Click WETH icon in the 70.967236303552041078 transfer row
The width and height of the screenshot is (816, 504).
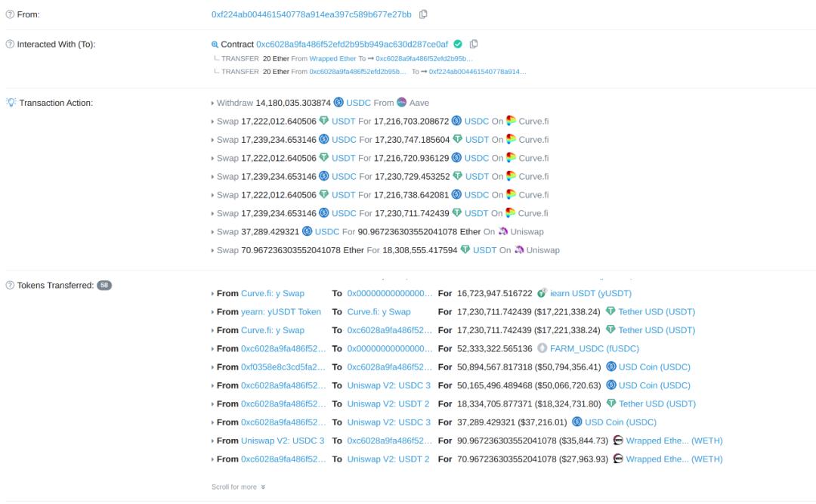tap(618, 458)
